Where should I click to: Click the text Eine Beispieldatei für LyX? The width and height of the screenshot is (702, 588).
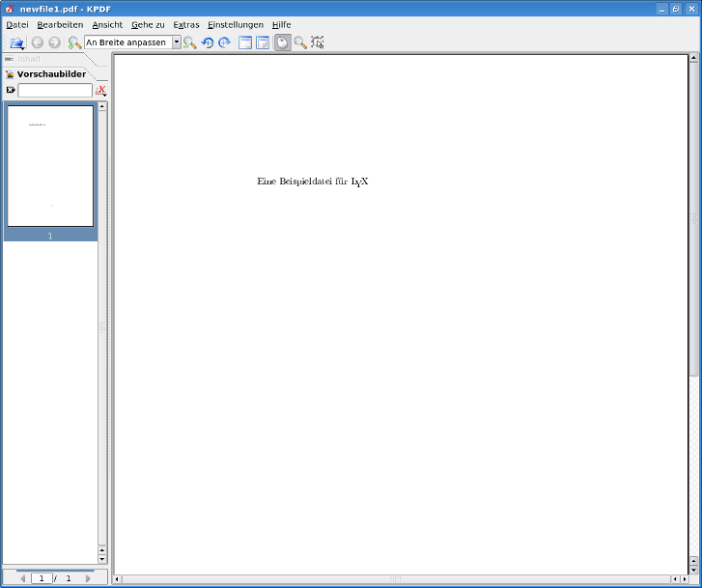(313, 182)
